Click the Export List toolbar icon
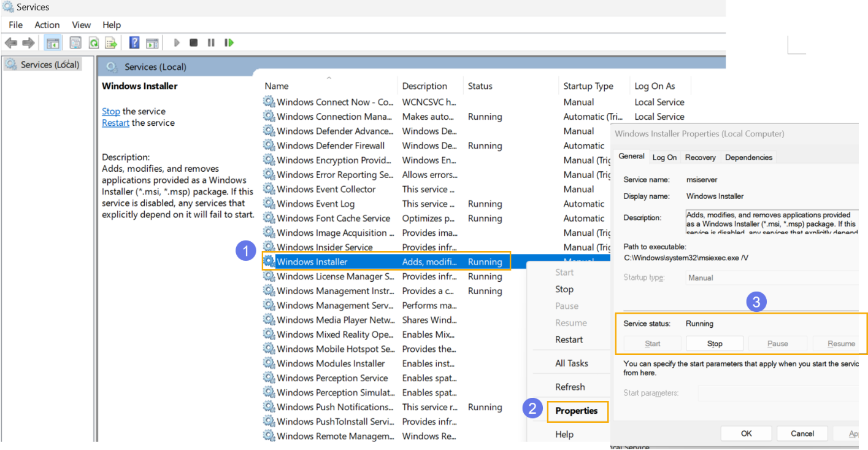The height and width of the screenshot is (450, 868). 111,43
